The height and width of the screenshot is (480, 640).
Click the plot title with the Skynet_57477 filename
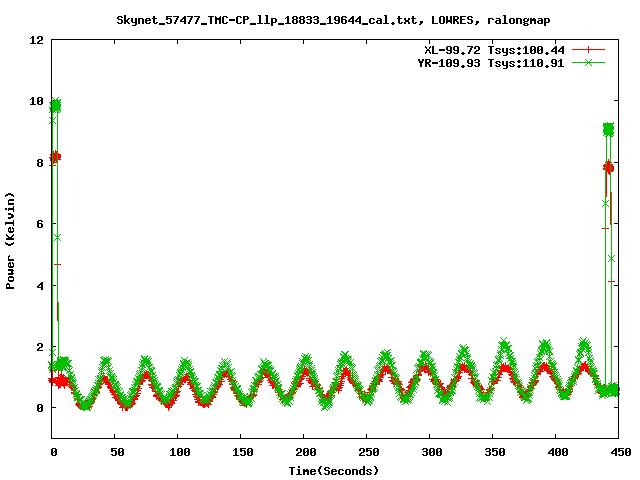click(x=333, y=20)
